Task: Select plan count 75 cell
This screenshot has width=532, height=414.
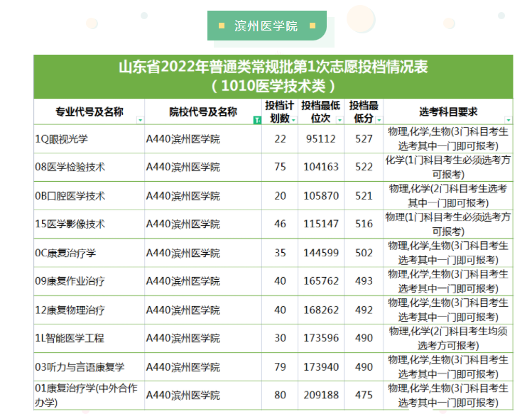Action: tap(280, 167)
